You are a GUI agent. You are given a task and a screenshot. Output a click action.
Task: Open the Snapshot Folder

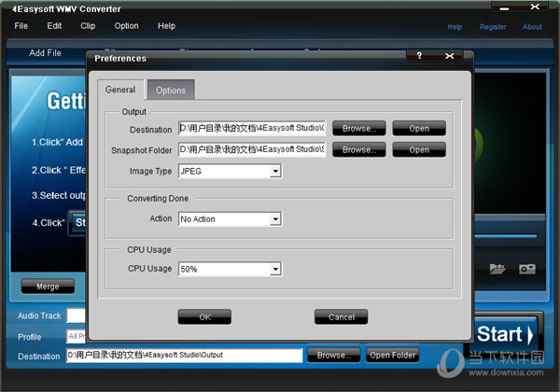(419, 149)
